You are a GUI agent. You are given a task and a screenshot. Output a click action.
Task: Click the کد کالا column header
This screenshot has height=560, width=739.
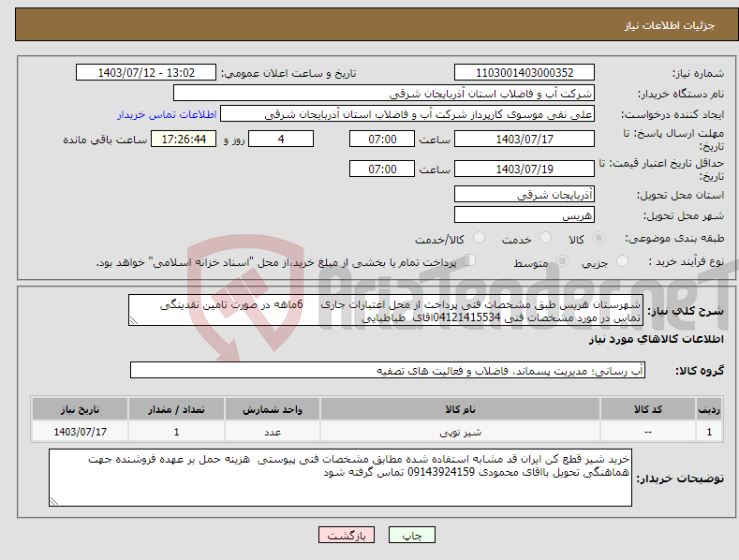tap(648, 409)
